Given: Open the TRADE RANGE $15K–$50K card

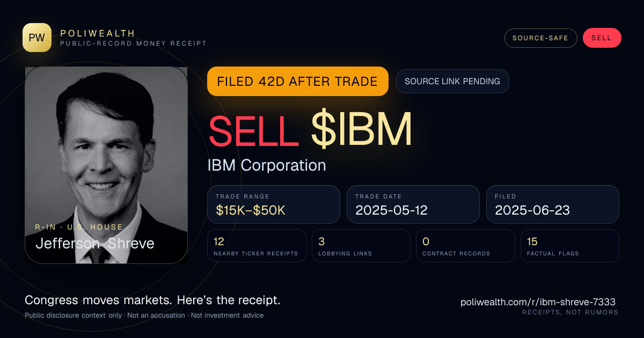Looking at the screenshot, I should (274, 204).
